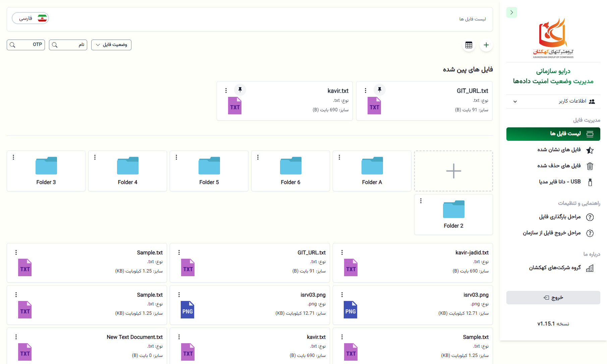Unpin the GIT_URL.txt pinned file
The height and width of the screenshot is (364, 607).
pyautogui.click(x=380, y=89)
